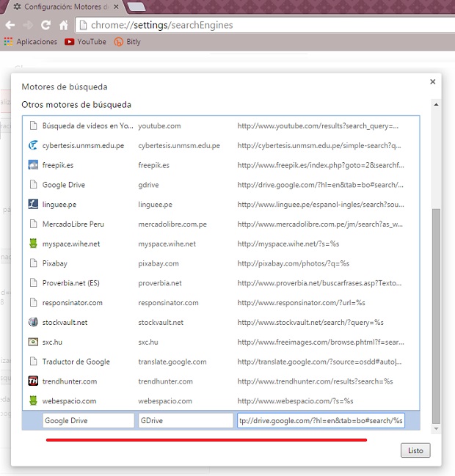Click the http://myspace.wihe.net/?s=%s URL
Screen dimensions: 455x476
point(288,244)
